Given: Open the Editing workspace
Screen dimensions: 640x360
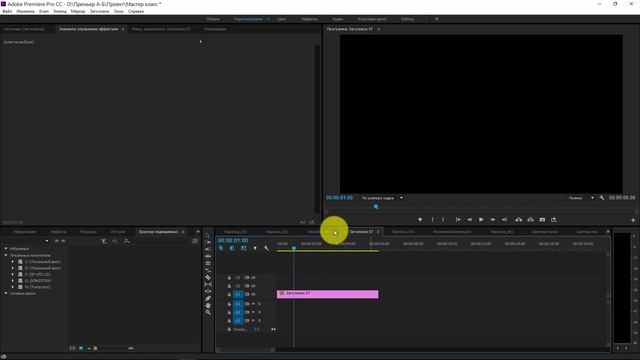Looking at the screenshot, I should [x=407, y=19].
